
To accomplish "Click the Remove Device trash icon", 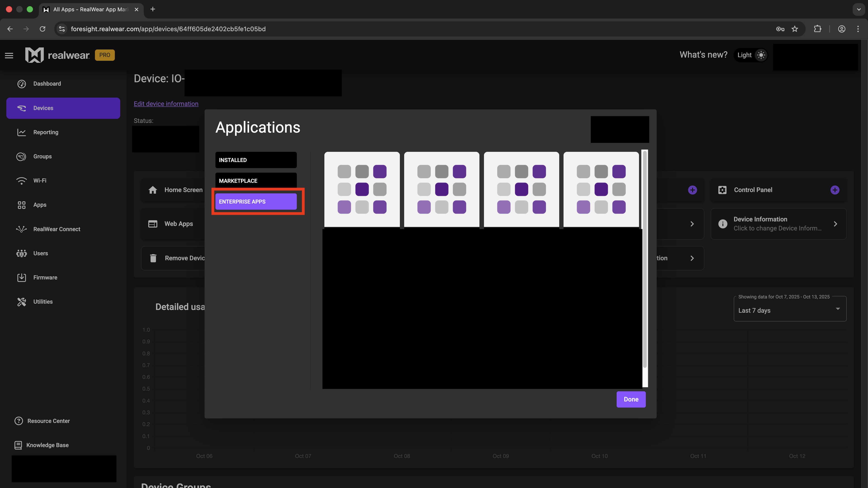I will pyautogui.click(x=153, y=258).
